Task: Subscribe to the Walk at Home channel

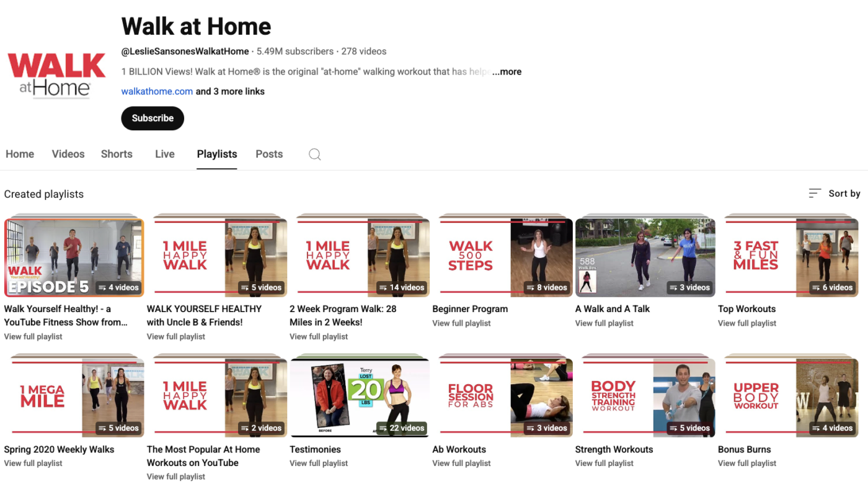Action: [x=153, y=118]
